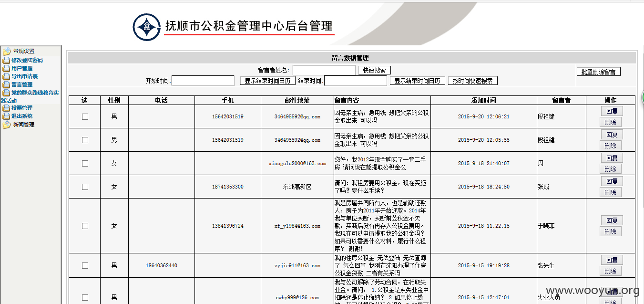The height and width of the screenshot is (304, 644).
Task: Select checkbox for 于晓菲's message
Action: (x=85, y=226)
